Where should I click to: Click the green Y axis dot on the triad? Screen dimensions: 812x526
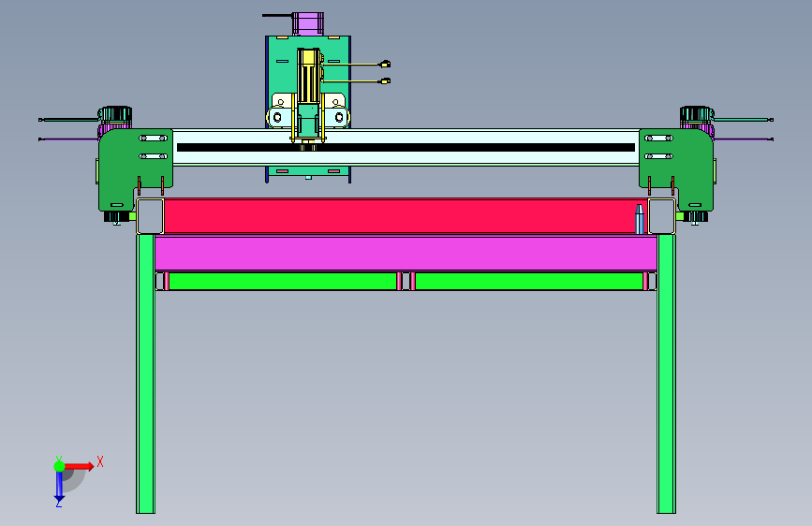coord(59,466)
